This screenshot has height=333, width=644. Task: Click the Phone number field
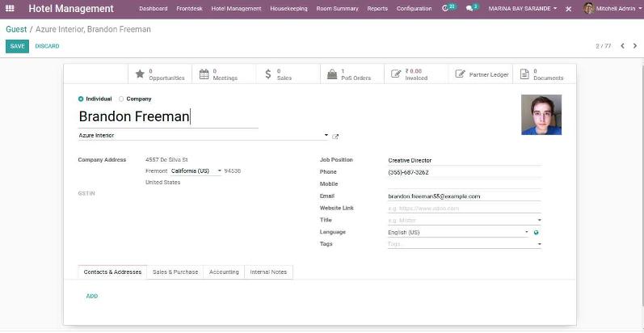[464, 172]
